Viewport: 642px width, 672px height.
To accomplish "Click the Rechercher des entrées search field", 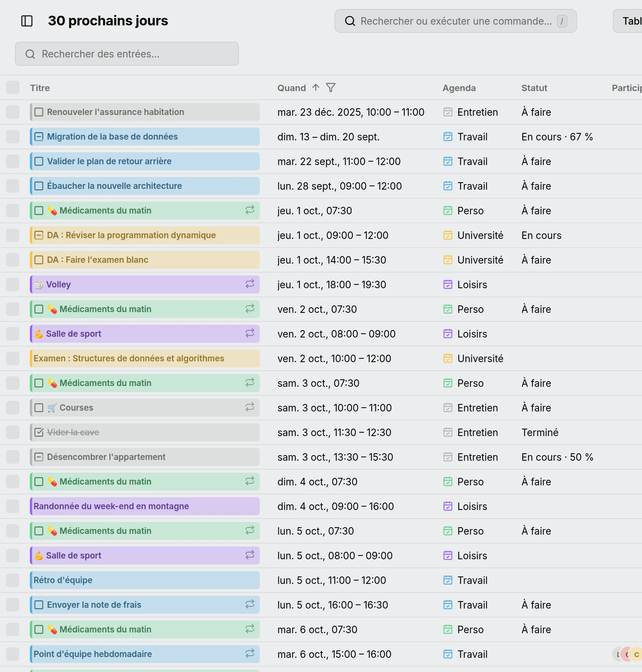I will tap(127, 54).
